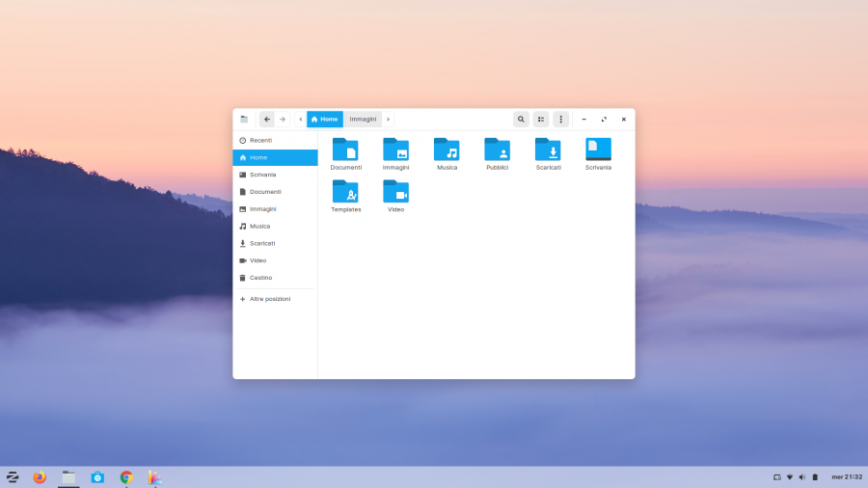
Task: Open the volume control in system tray
Action: click(802, 477)
